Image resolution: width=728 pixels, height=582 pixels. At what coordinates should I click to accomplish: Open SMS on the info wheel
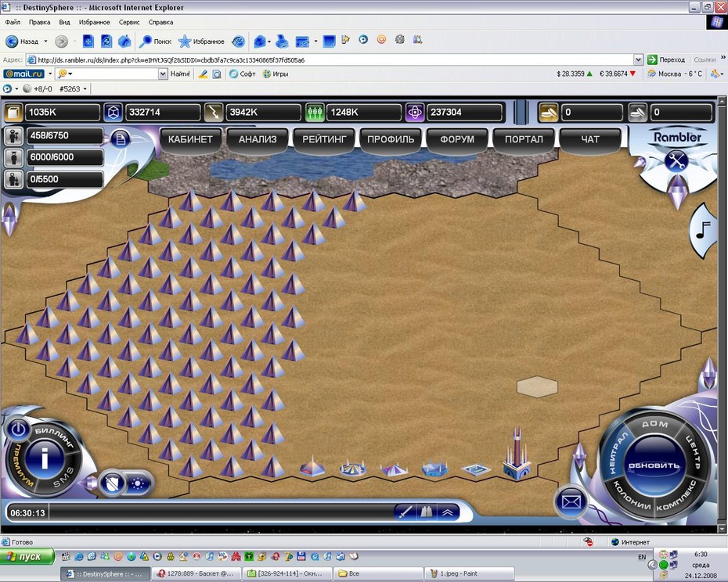coord(63,477)
